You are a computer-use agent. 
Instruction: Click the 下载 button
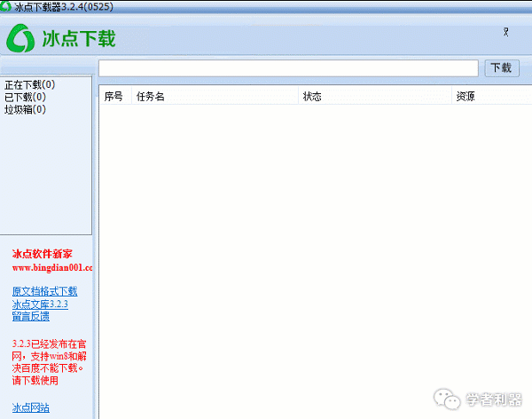[502, 68]
